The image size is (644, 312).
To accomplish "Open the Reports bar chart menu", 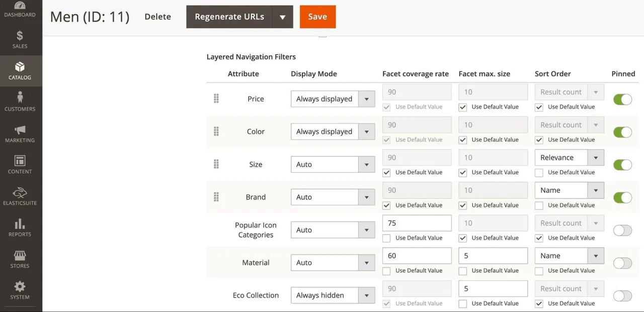I will point(20,228).
